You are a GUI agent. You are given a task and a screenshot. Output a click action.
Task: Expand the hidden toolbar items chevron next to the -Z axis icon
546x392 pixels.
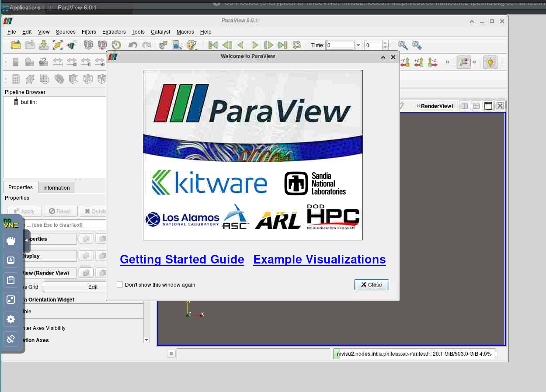click(x=447, y=62)
